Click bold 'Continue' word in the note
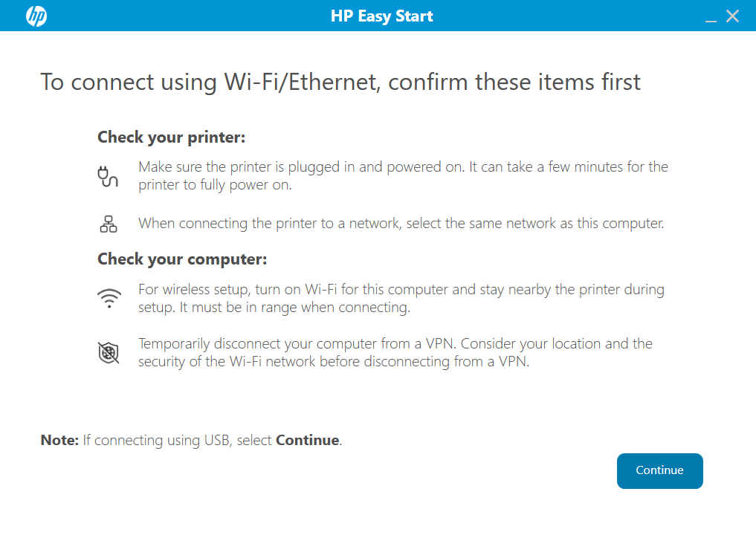 (307, 440)
